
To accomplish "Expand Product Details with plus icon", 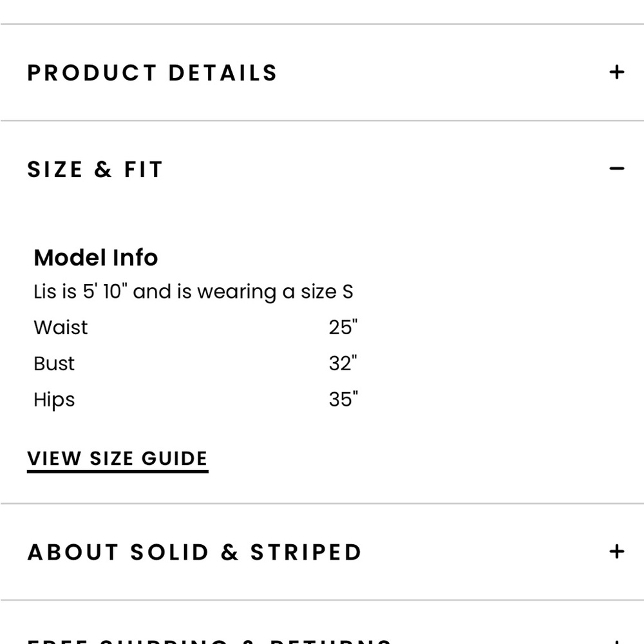I will 616,72.
